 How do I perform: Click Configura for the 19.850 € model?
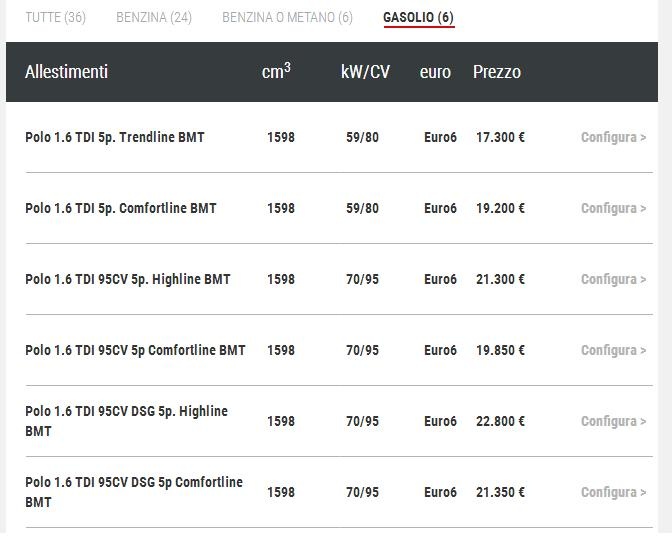[x=613, y=350]
